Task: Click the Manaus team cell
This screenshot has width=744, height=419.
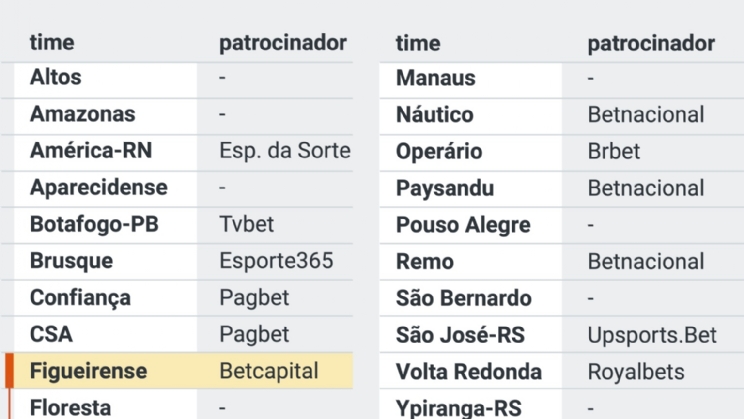Action: [x=436, y=77]
